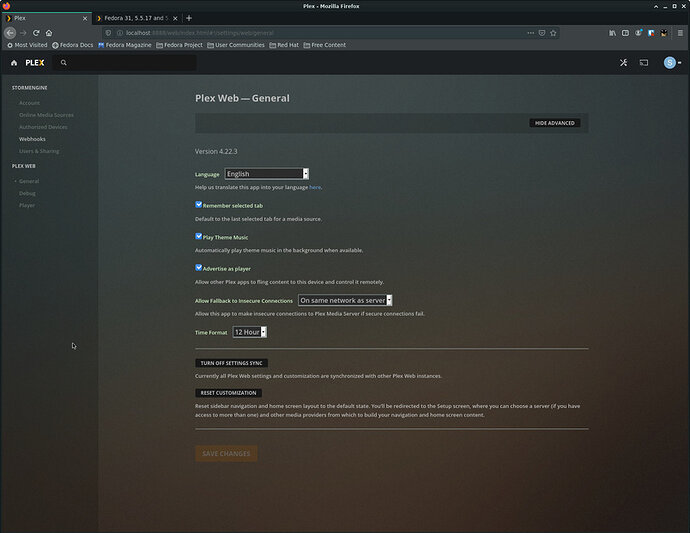Toggle Play Theme Music checkbox
The width and height of the screenshot is (690, 533).
click(198, 236)
